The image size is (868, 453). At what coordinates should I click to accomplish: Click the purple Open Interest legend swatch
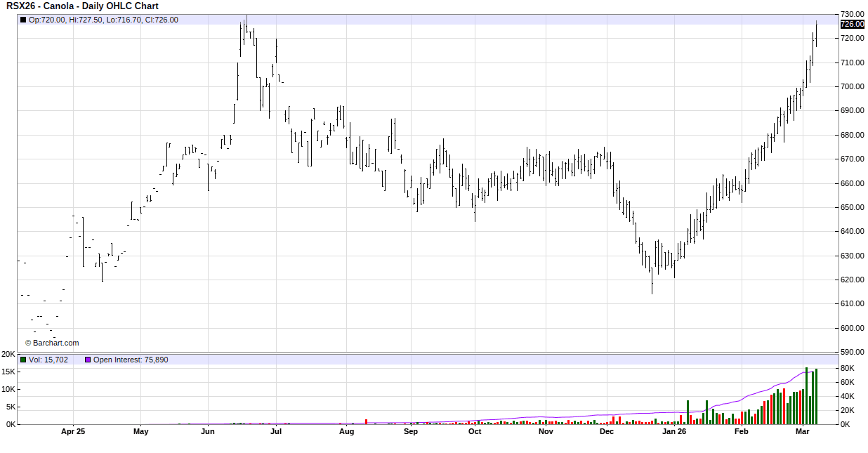click(88, 360)
